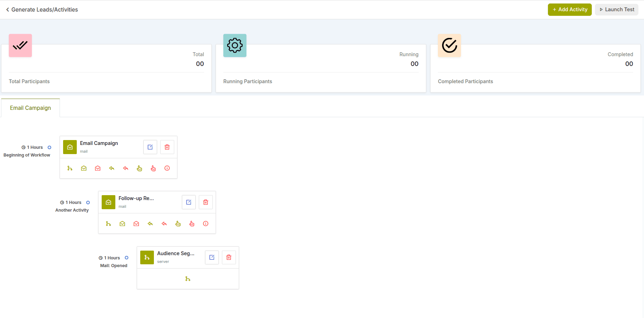Viewport: 644px width, 318px height.
Task: Click branch icon under Audience Seg... card
Action: pyautogui.click(x=188, y=279)
